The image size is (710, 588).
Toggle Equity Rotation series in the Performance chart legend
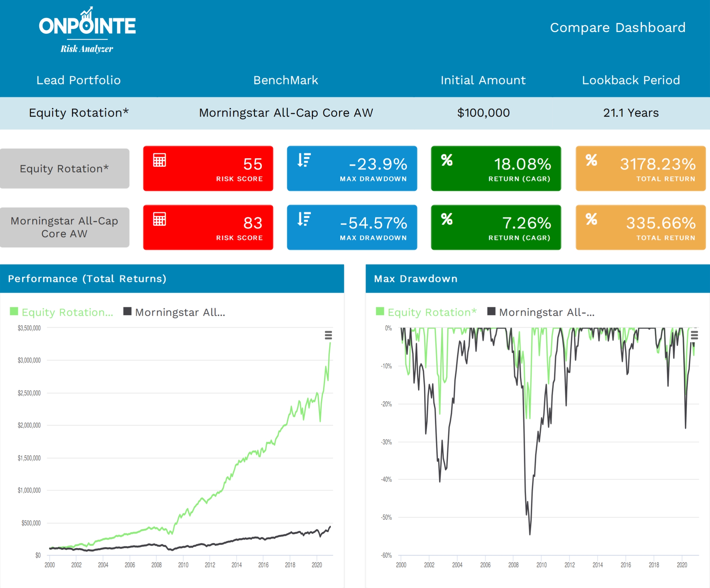click(67, 312)
